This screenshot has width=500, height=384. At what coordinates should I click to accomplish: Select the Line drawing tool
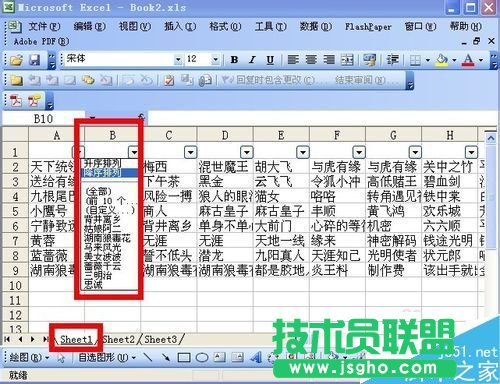click(x=147, y=358)
